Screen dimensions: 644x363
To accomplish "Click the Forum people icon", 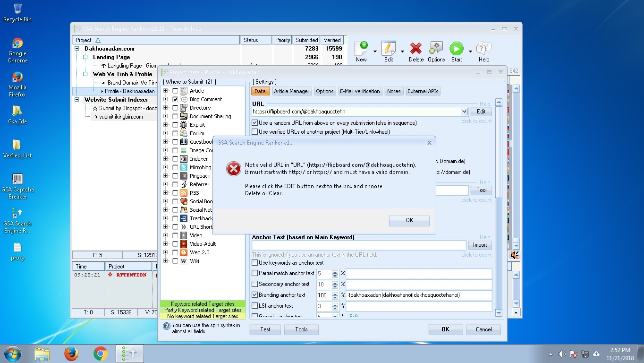I will (184, 133).
